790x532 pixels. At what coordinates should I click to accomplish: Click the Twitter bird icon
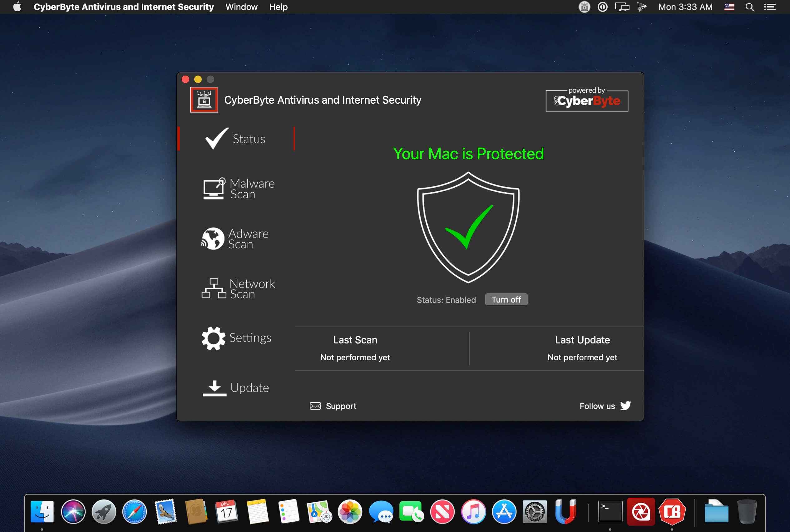pyautogui.click(x=625, y=406)
